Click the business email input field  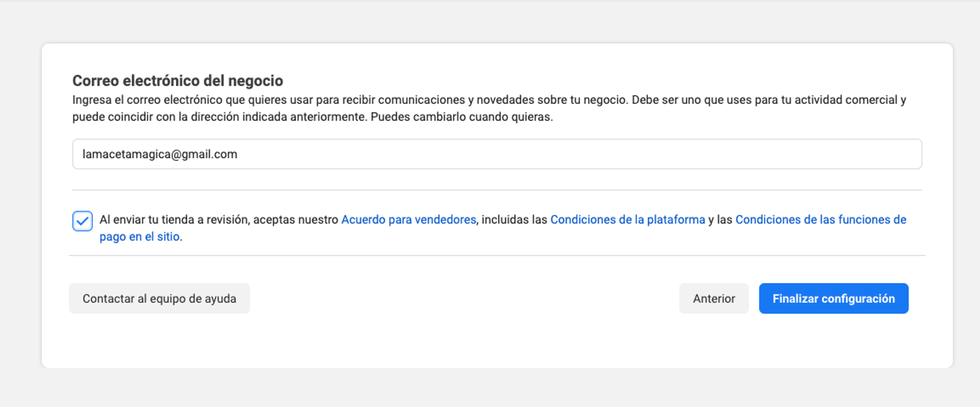click(497, 154)
